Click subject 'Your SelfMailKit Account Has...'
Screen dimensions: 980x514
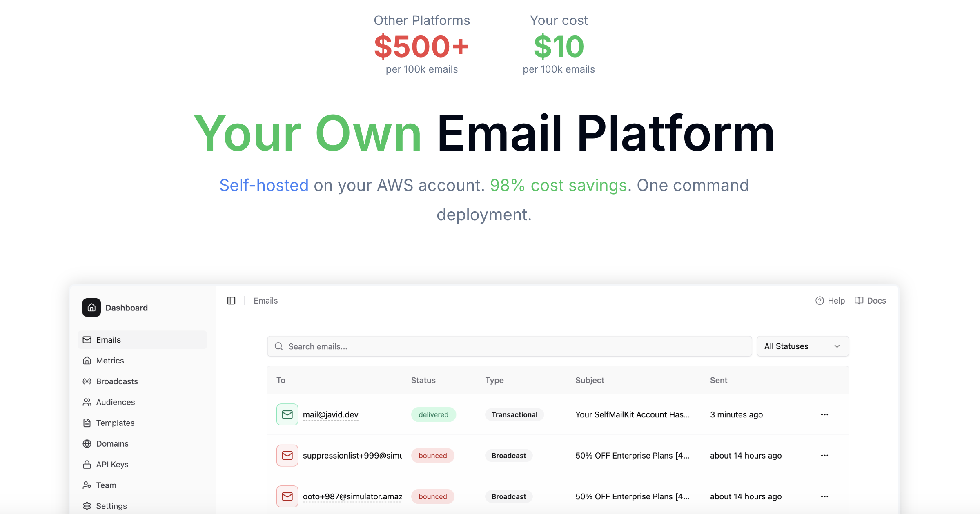point(633,414)
